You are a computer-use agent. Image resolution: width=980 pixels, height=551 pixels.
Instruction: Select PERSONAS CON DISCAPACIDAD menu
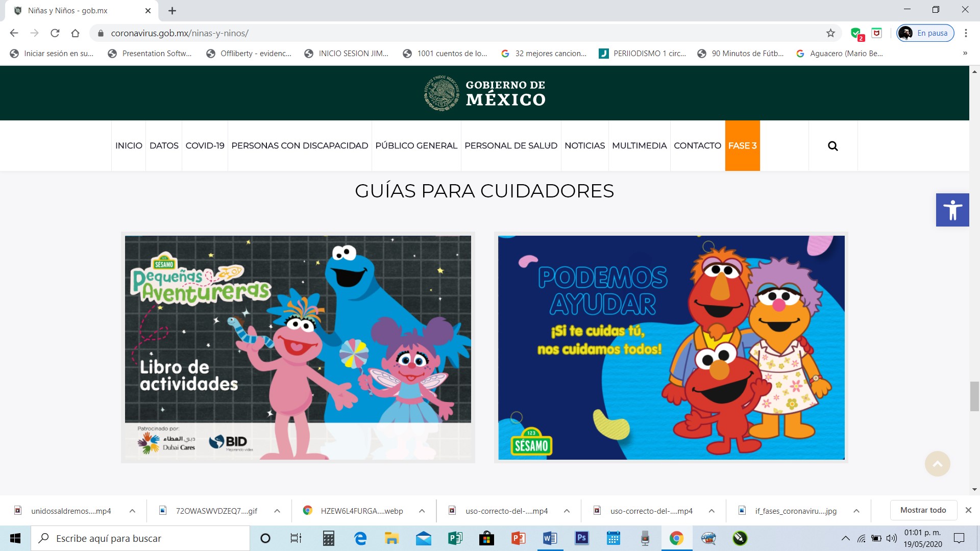[300, 146]
